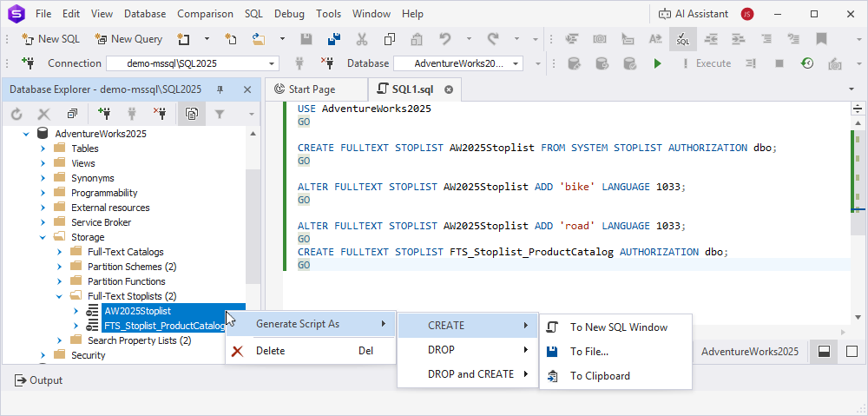Open the Tools menu

tap(328, 14)
